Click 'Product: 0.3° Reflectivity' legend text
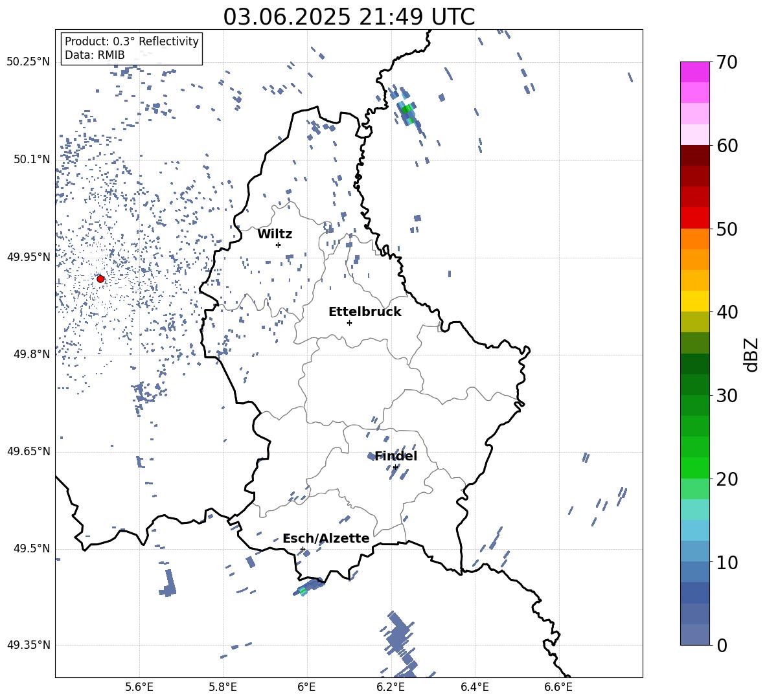Image resolution: width=767 pixels, height=700 pixels. (132, 41)
